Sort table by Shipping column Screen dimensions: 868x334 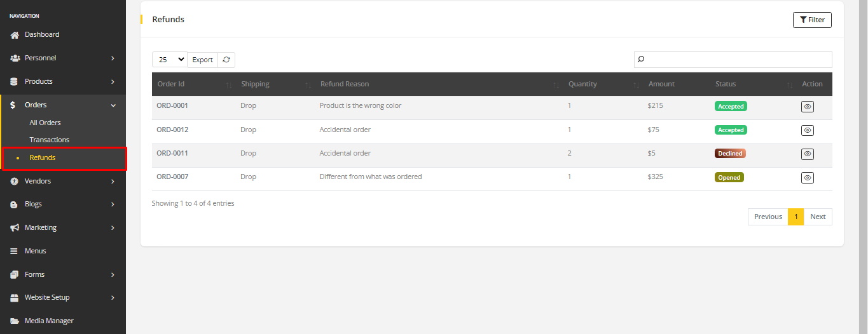pos(275,84)
